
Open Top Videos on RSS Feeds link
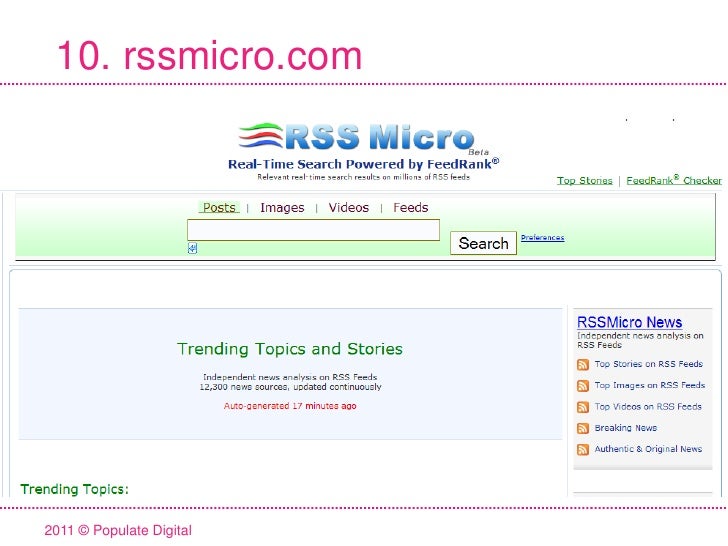pyautogui.click(x=648, y=407)
